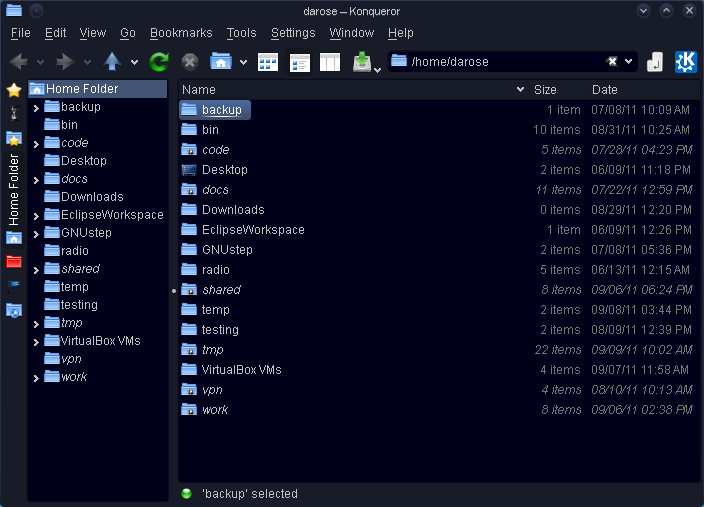Open the red folder sidebar icon
This screenshot has height=507, width=704.
(x=14, y=261)
